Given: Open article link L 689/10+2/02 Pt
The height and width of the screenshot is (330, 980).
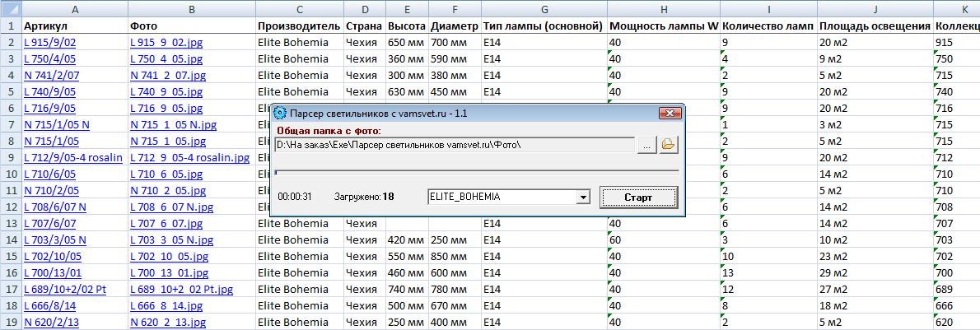Looking at the screenshot, I should tap(64, 290).
